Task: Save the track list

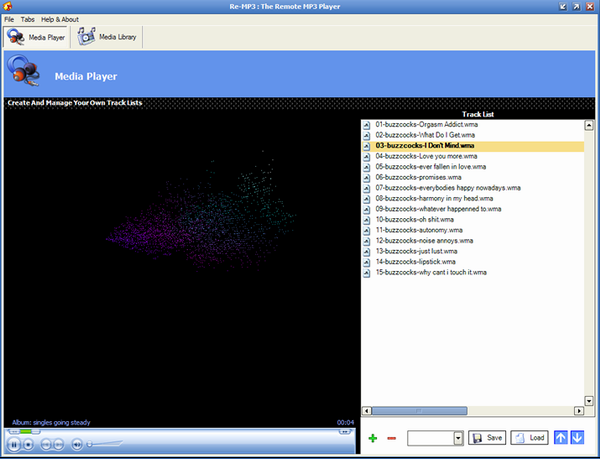Action: coord(487,438)
